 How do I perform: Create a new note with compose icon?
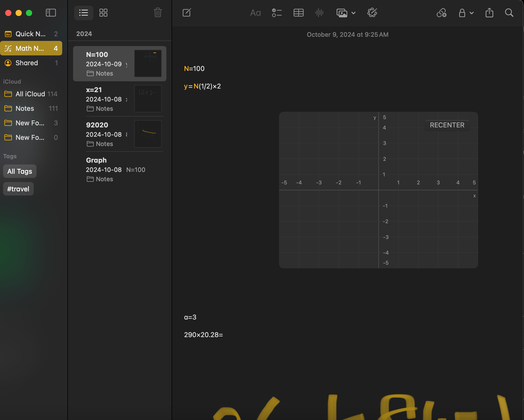[x=187, y=13]
